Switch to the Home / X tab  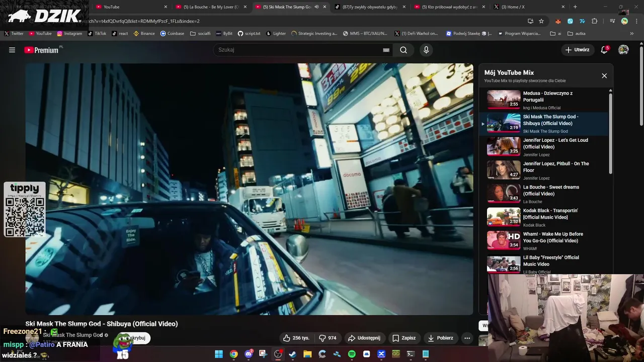pos(528,7)
